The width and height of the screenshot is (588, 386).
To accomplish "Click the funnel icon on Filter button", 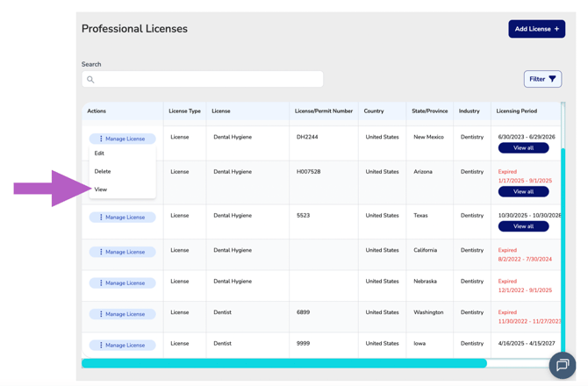I will 552,79.
